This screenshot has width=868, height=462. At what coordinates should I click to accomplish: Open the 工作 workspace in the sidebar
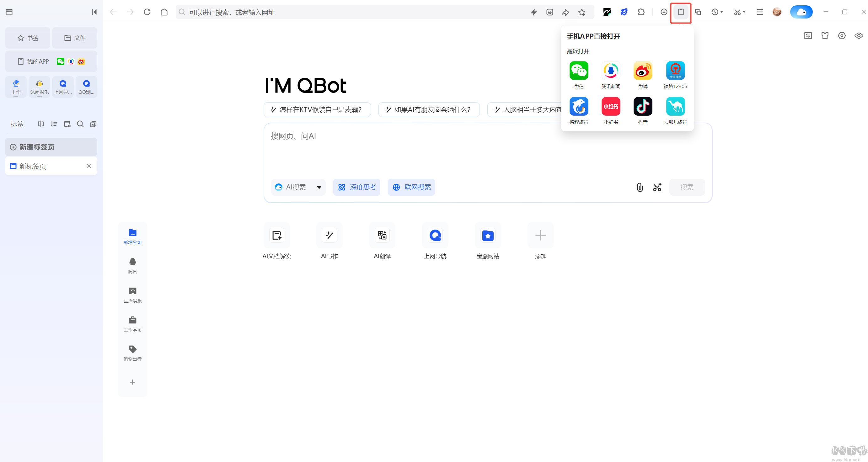pos(15,87)
